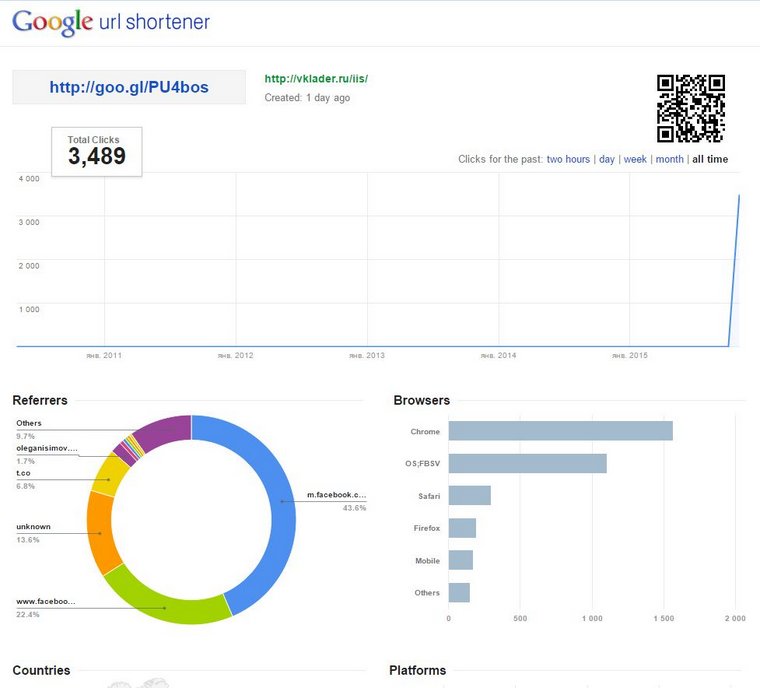Click the Firefox bar in Browsers chart
760x688 pixels.
pyautogui.click(x=462, y=528)
